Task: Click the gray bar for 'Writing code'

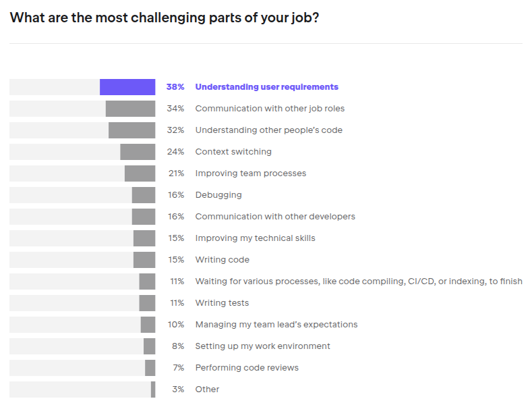Action: coord(144,260)
